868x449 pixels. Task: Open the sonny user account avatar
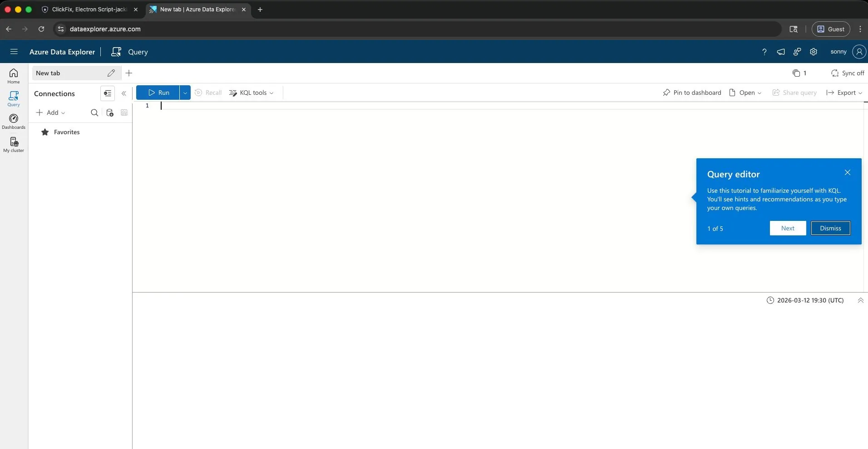(x=859, y=52)
